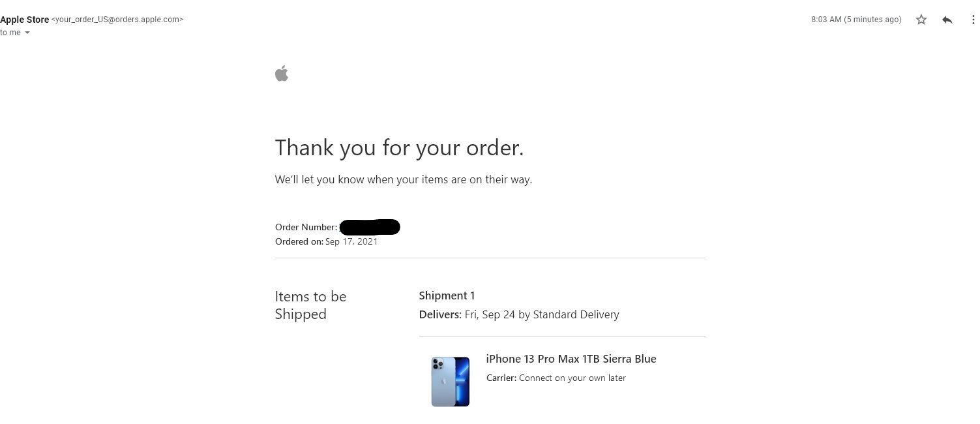Image resolution: width=980 pixels, height=424 pixels.
Task: Click the blacked-out order number
Action: [x=370, y=227]
